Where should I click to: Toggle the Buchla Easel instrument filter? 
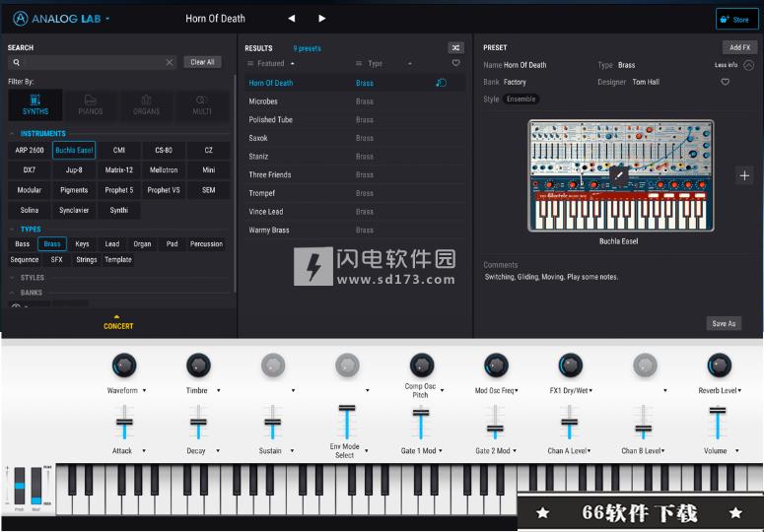[x=74, y=150]
